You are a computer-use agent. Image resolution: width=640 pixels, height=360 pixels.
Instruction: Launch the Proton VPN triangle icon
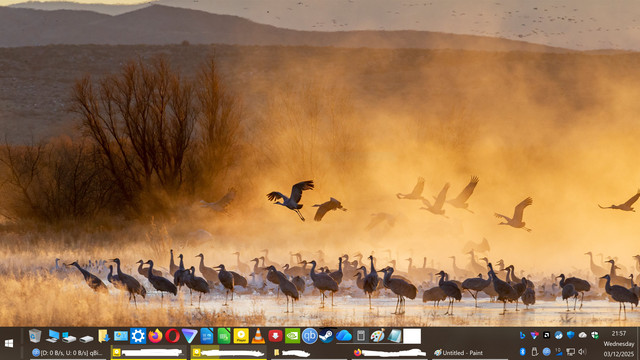(x=189, y=336)
